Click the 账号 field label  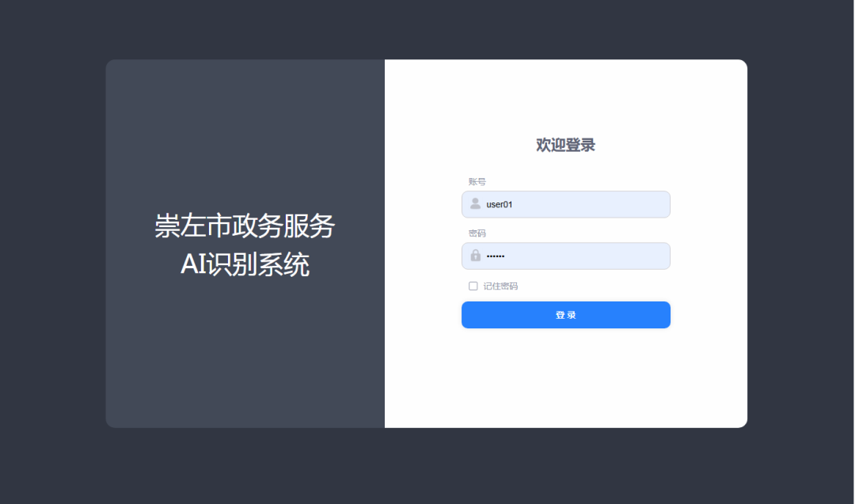pyautogui.click(x=477, y=181)
